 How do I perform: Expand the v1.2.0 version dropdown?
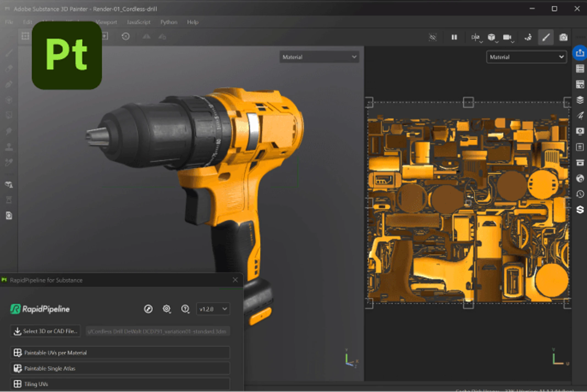pyautogui.click(x=213, y=309)
